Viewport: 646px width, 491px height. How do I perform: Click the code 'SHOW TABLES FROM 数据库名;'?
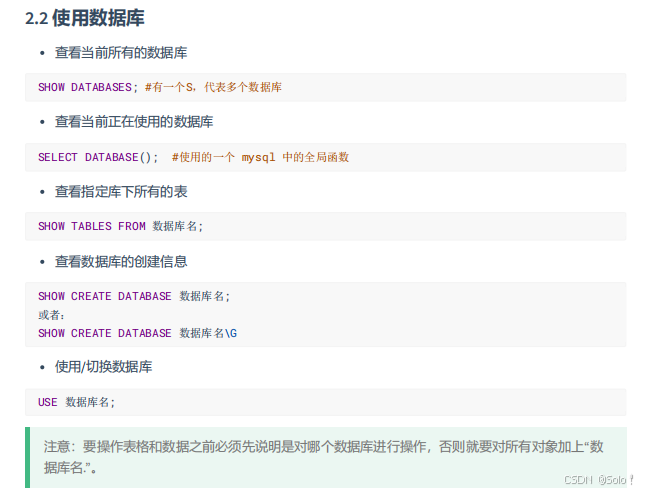121,227
